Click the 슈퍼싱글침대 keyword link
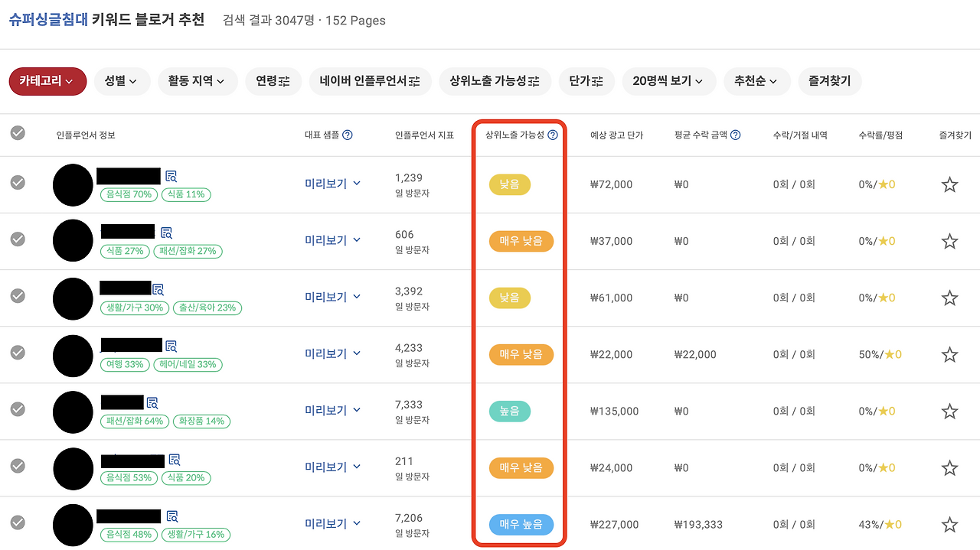 click(47, 19)
